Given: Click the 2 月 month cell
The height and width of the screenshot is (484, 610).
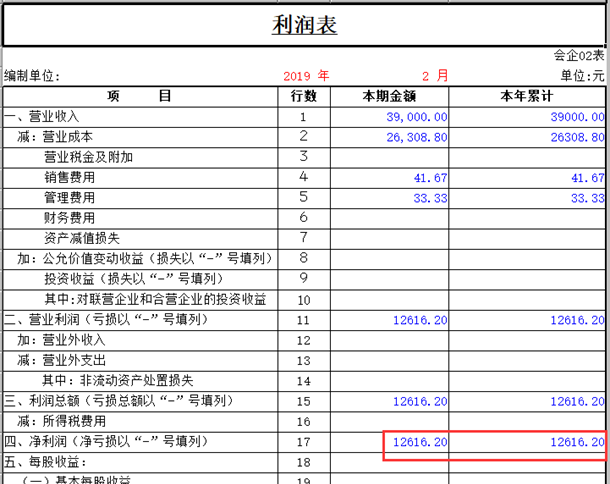Looking at the screenshot, I should click(x=435, y=75).
